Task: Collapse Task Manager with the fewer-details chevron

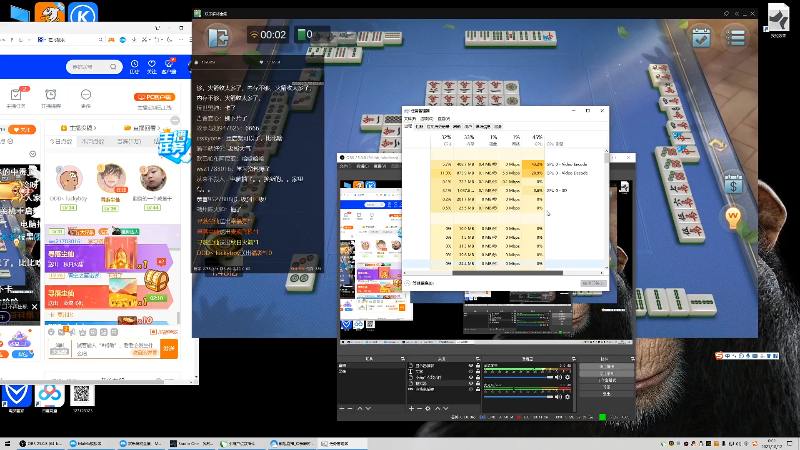Action: click(408, 283)
